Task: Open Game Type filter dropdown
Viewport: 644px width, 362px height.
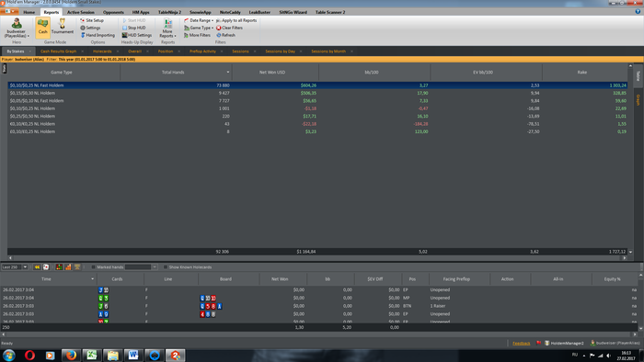Action: click(199, 28)
